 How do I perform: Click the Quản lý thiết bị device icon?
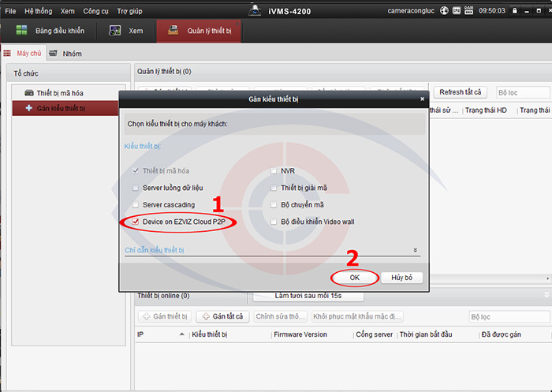pos(173,30)
